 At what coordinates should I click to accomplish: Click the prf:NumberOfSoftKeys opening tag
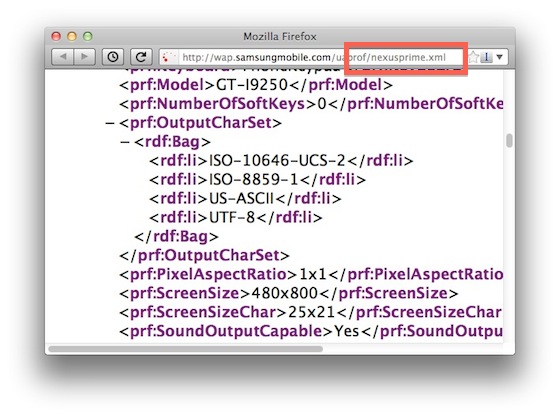pos(218,104)
